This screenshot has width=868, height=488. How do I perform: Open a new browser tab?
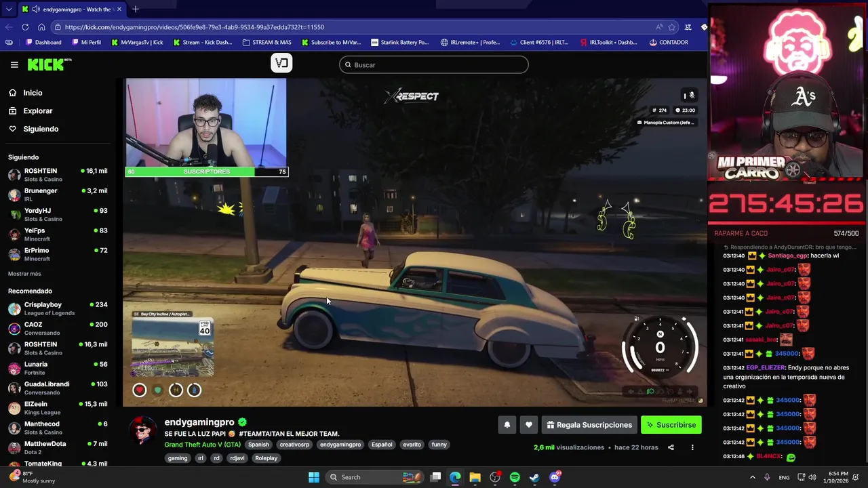coord(136,9)
